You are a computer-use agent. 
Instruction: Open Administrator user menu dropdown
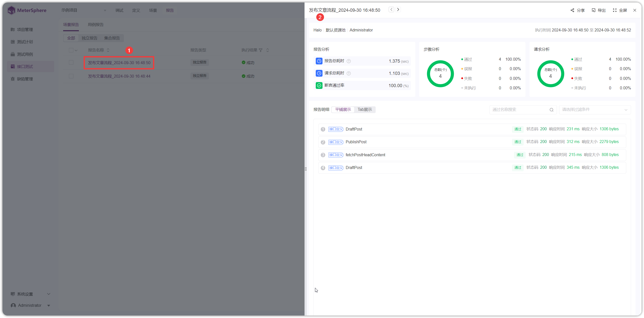30,306
